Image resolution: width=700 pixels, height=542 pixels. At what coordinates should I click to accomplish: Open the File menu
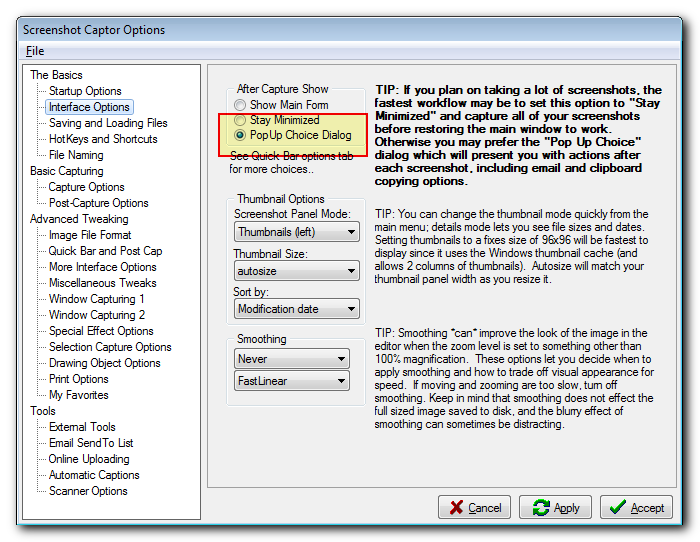point(35,51)
